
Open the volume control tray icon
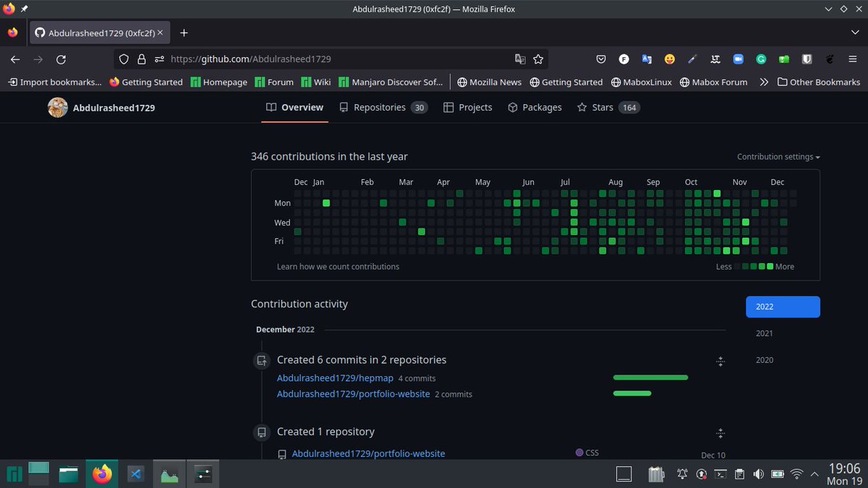[x=758, y=474]
